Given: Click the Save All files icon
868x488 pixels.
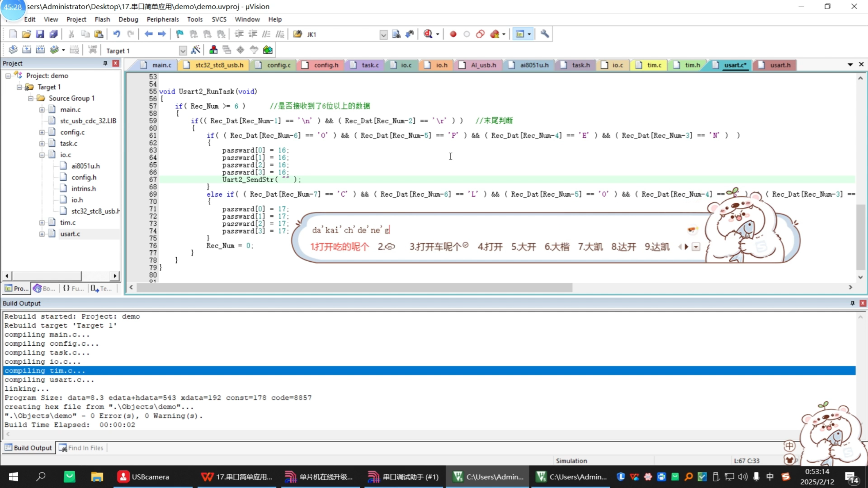Looking at the screenshot, I should pos(54,34).
